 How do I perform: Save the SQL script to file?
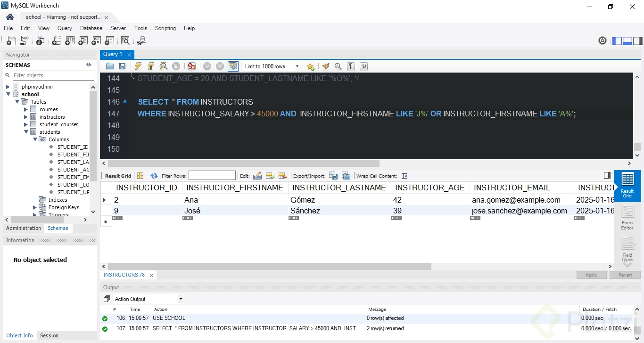coord(122,66)
